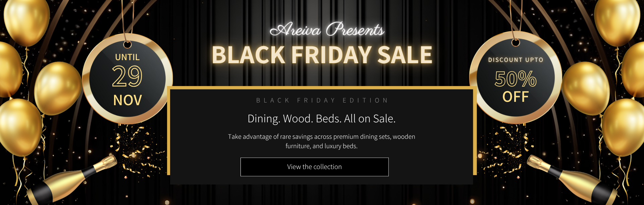Select the string hole on the Discount tag

(516, 43)
